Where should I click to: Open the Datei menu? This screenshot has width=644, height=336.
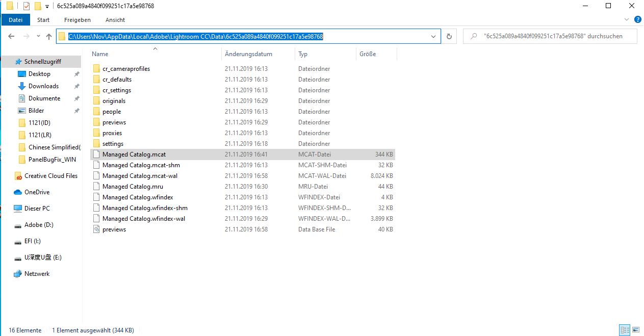point(15,20)
